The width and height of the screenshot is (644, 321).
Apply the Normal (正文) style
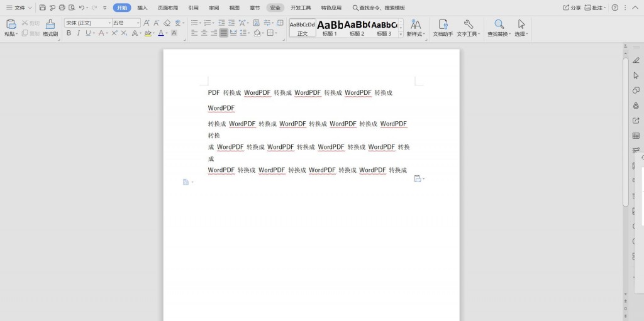tap(303, 28)
